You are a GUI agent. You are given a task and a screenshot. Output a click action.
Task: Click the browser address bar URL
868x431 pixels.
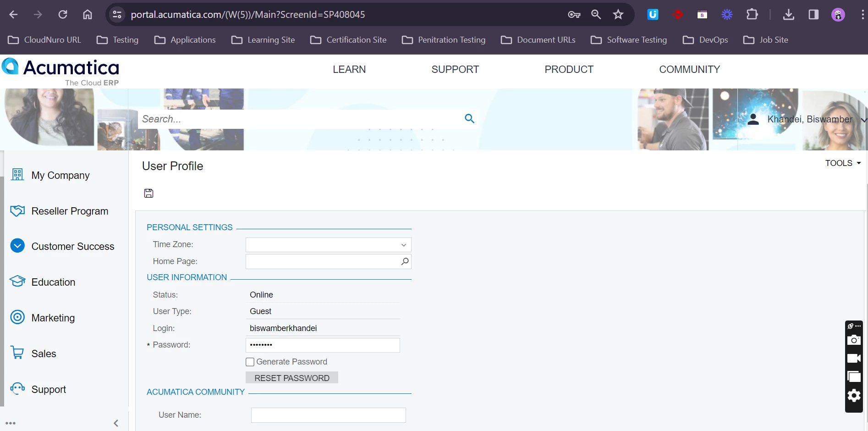click(x=248, y=15)
